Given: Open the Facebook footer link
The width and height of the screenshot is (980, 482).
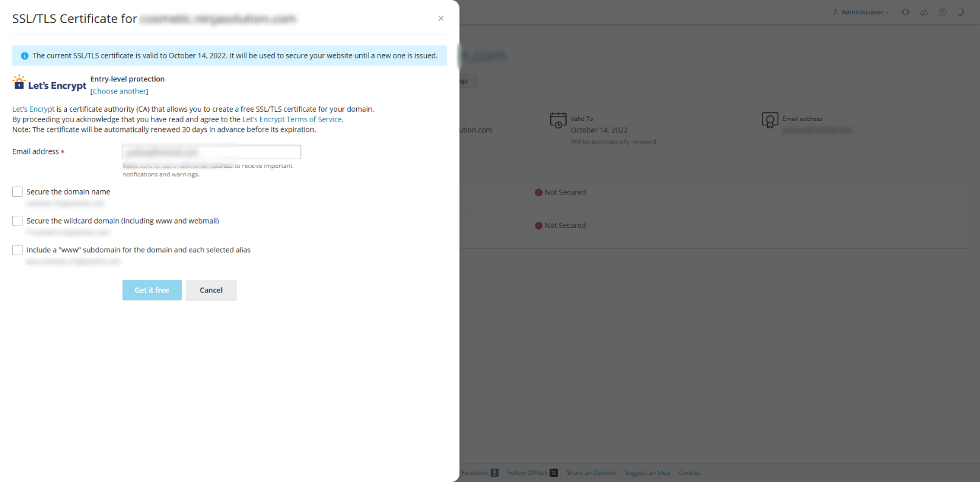Looking at the screenshot, I should coord(480,473).
